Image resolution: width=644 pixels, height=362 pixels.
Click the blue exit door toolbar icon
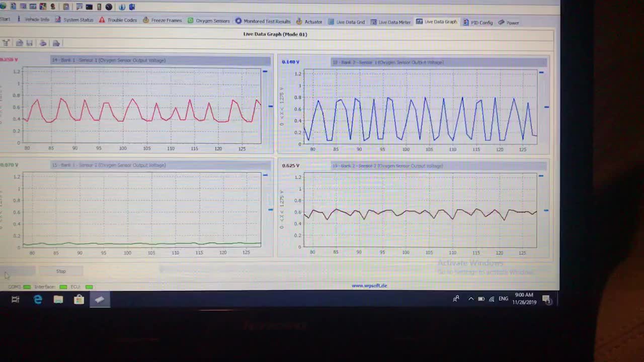coord(132,7)
